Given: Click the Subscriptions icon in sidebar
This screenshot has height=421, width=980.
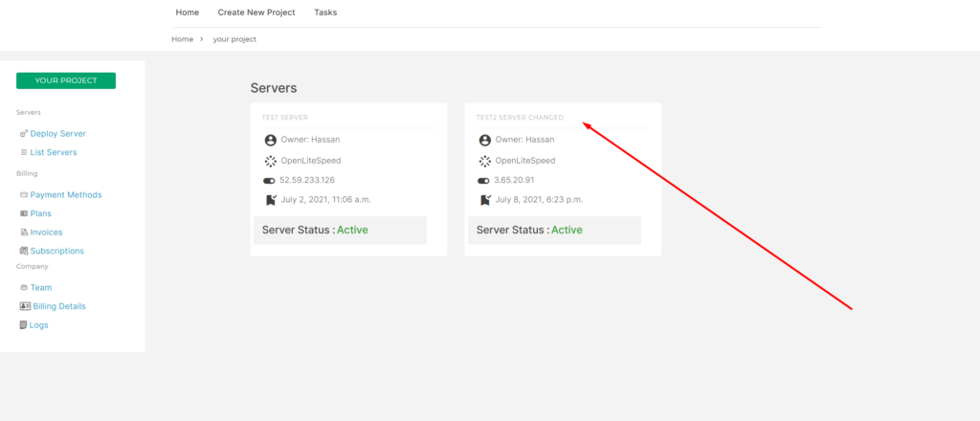Looking at the screenshot, I should pos(24,251).
